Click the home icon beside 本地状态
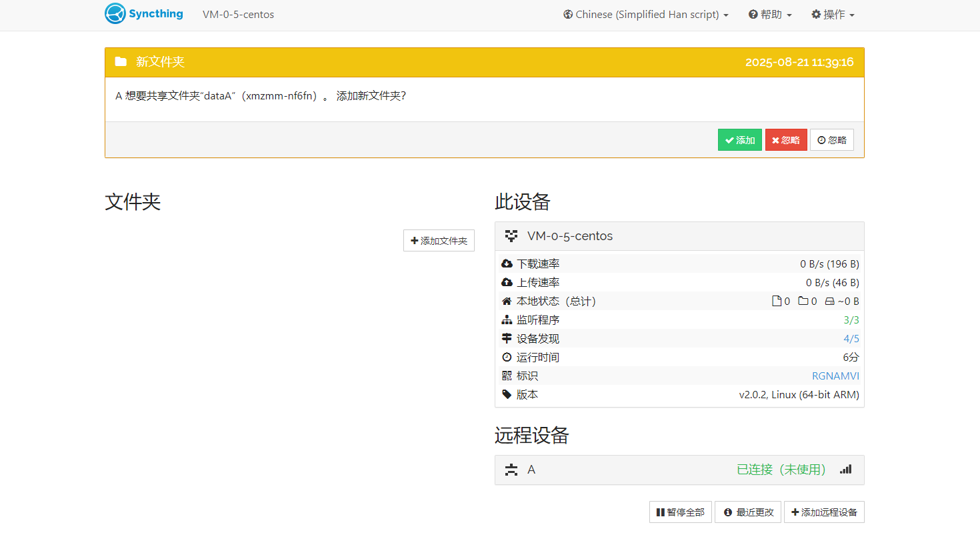This screenshot has height=551, width=980. click(x=507, y=301)
